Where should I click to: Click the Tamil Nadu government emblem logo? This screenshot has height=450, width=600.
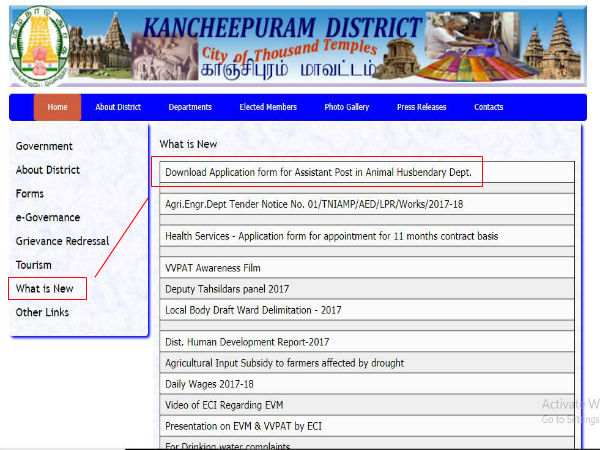tap(39, 46)
